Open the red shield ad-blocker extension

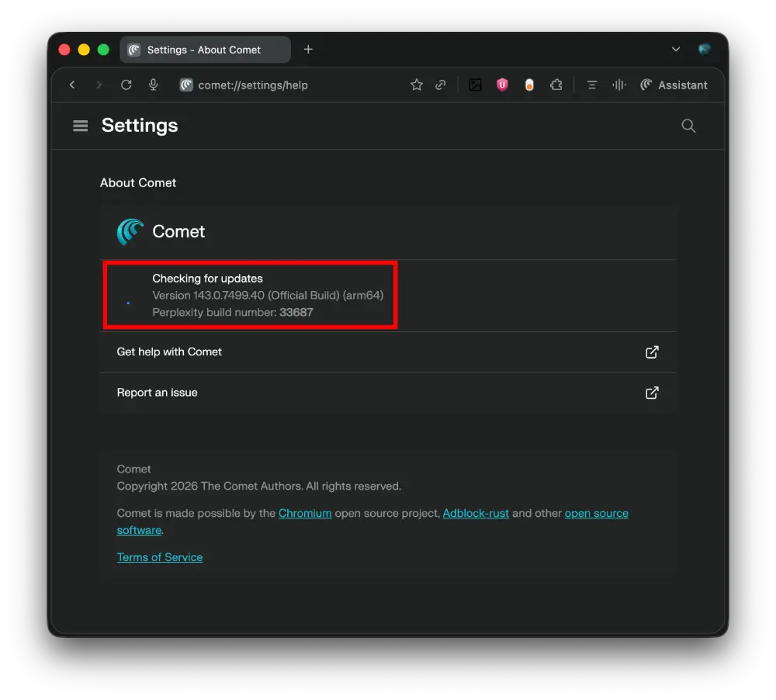click(502, 85)
